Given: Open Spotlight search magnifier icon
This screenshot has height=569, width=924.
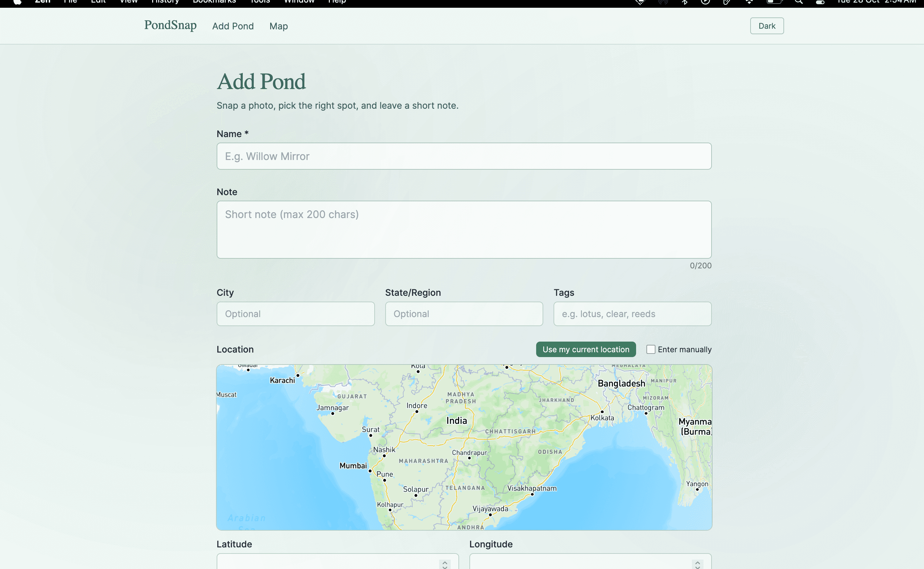Looking at the screenshot, I should (798, 2).
